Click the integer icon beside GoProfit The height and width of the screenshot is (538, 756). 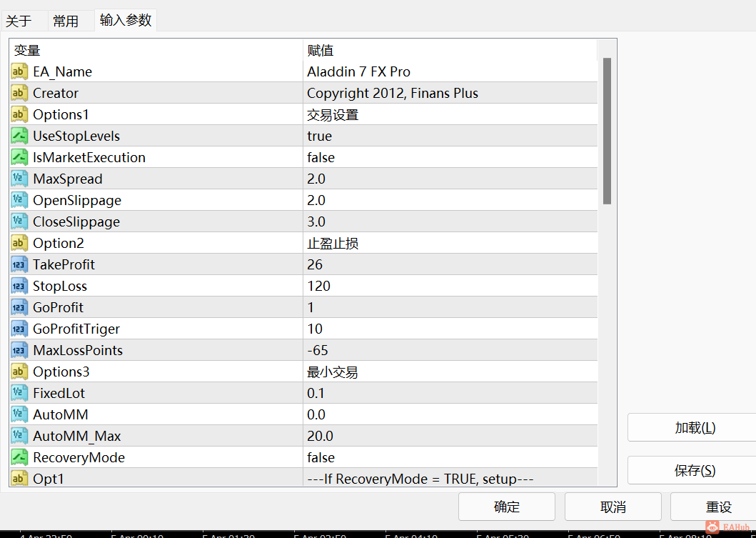coord(19,307)
